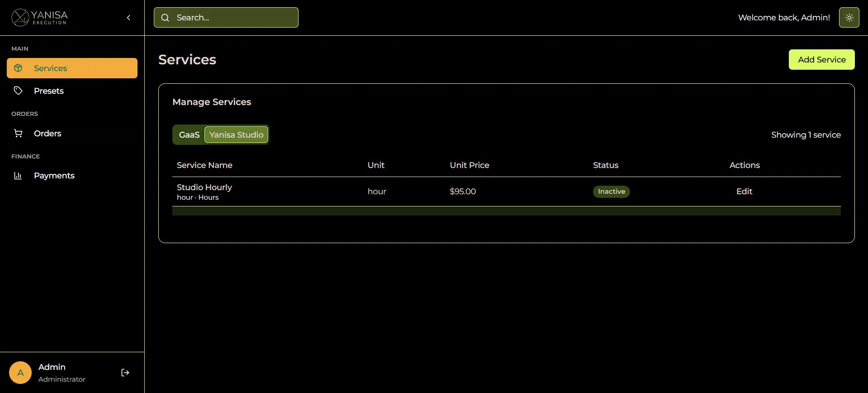The height and width of the screenshot is (393, 868).
Task: Log out using the sign-out icon
Action: coord(125,373)
